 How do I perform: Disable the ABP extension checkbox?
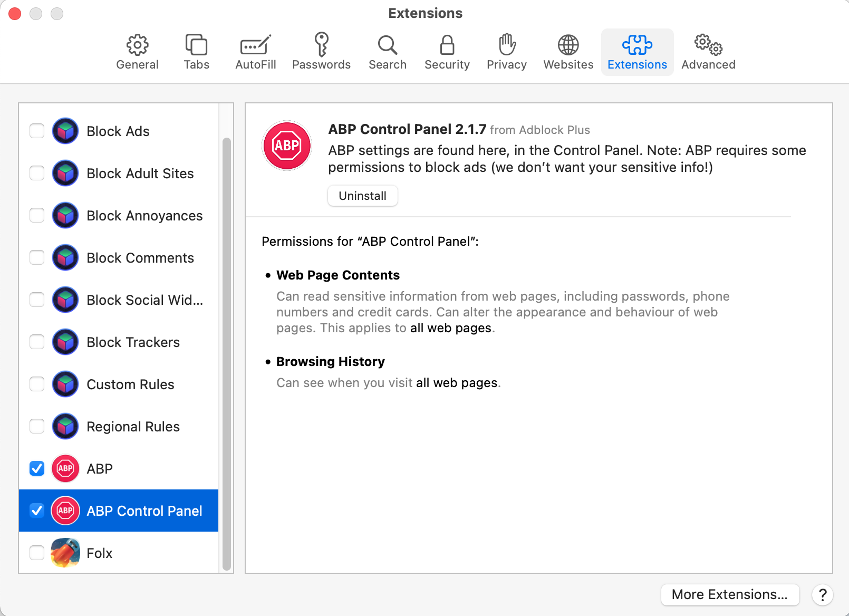pyautogui.click(x=37, y=468)
